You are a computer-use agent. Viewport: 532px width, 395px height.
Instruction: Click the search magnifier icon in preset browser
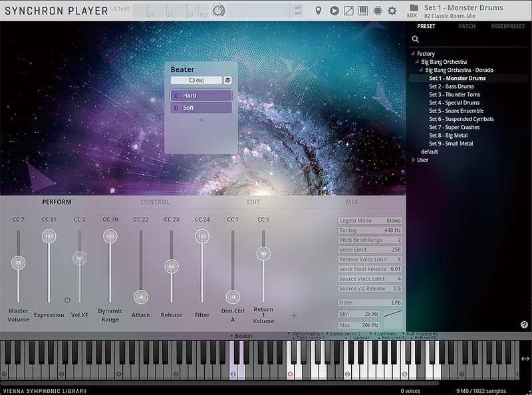coord(415,39)
